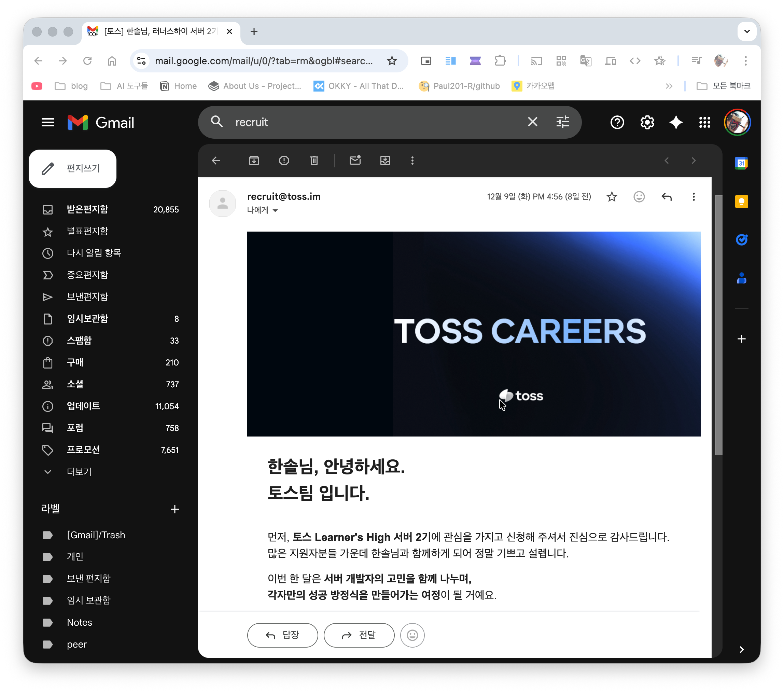Bookmark this page with address-bar star

coord(392,61)
